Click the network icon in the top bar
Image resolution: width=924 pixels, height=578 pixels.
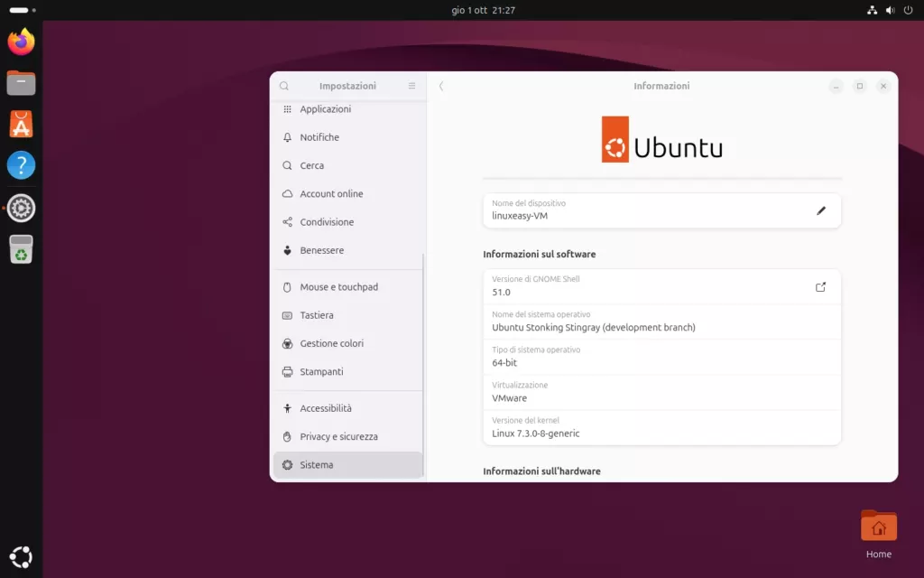873,10
